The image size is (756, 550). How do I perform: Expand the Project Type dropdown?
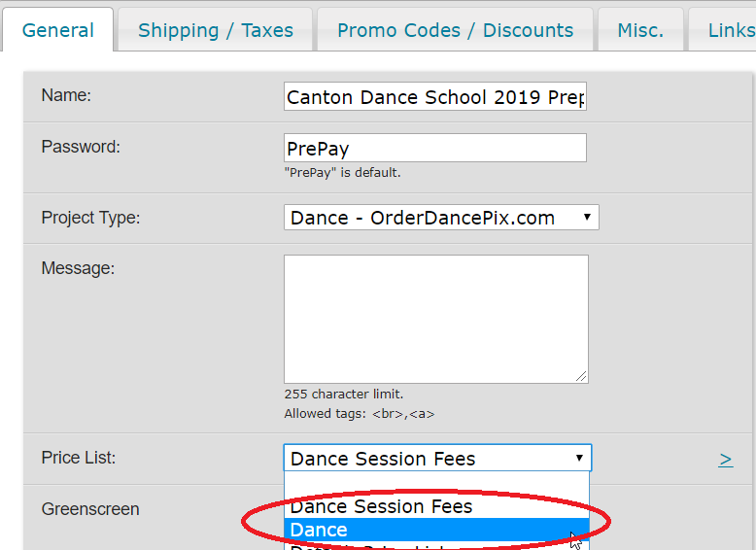(x=441, y=218)
